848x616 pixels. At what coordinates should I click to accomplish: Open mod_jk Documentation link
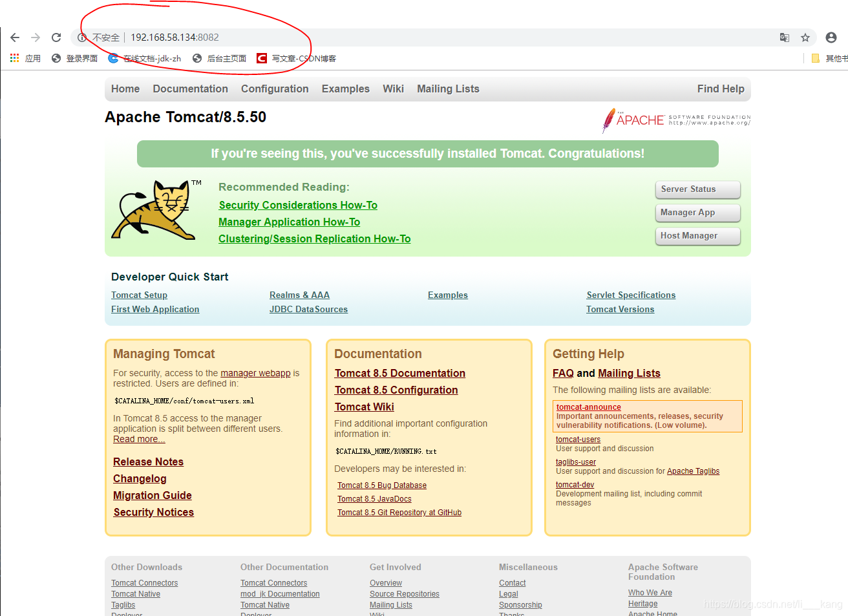click(x=280, y=594)
